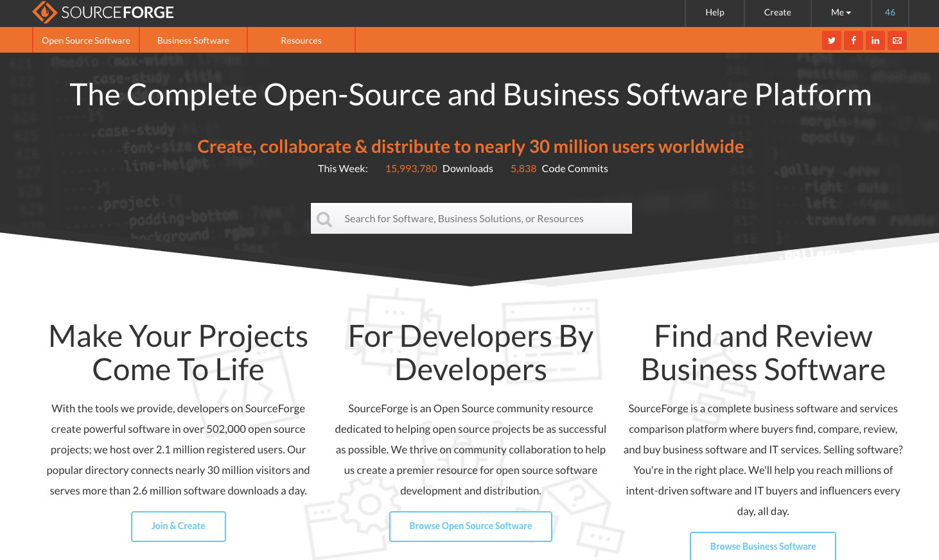Click the 5,838 code commits figure

pyautogui.click(x=523, y=169)
